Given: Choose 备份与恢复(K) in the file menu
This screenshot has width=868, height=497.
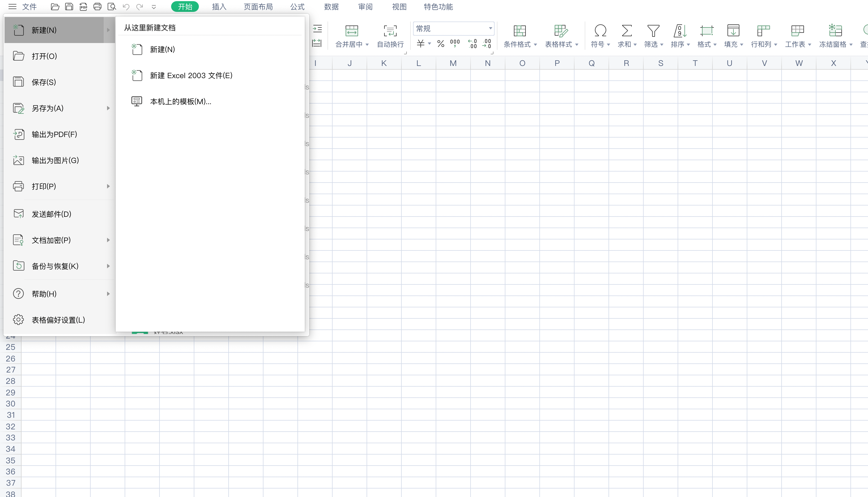Looking at the screenshot, I should tap(60, 266).
